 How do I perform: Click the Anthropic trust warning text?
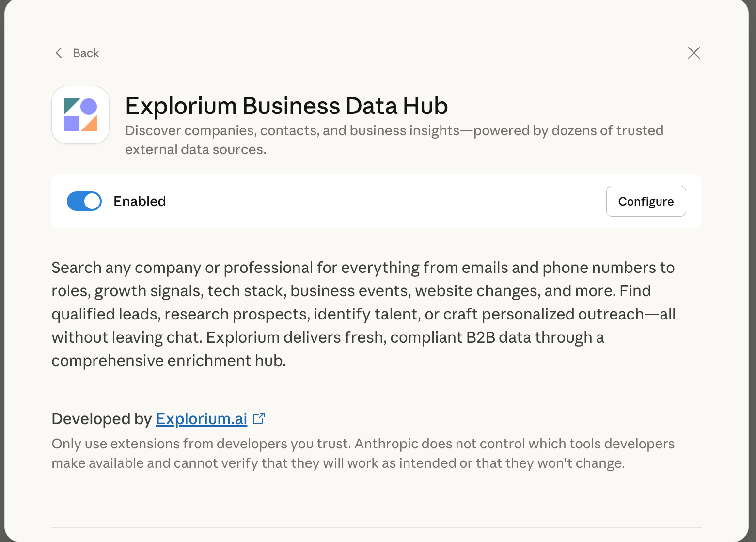coord(362,453)
